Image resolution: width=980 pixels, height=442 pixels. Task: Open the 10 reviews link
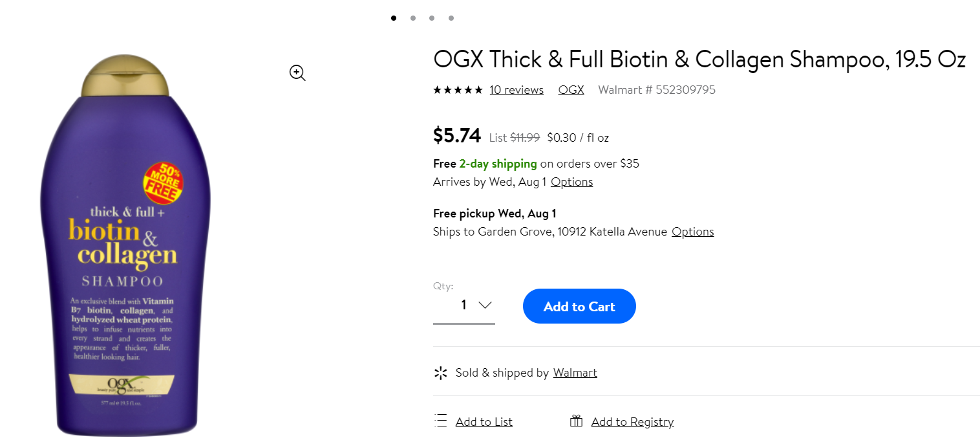(517, 90)
